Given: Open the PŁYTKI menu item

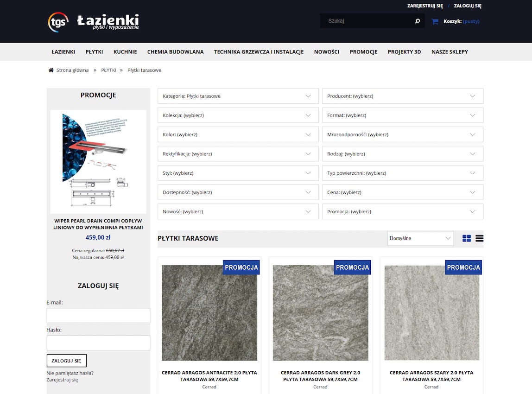Looking at the screenshot, I should pos(94,52).
